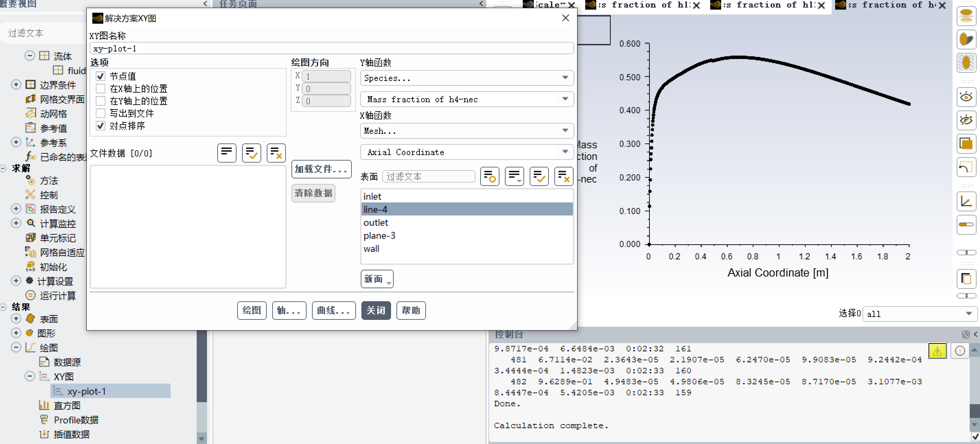This screenshot has height=444, width=980.
Task: Click the axes triad icon in right toolbar
Action: 966,201
